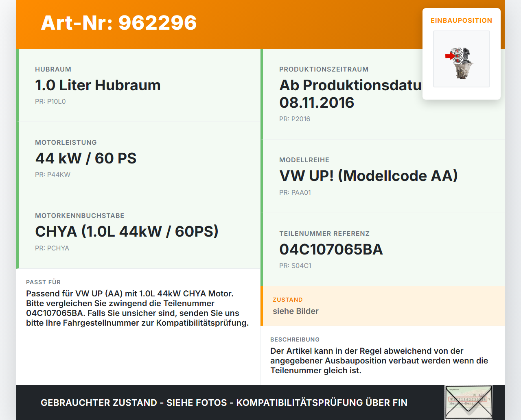This screenshot has height=420, width=521.
Task: Click the Passend für VW UP paragraph
Action: pos(138,308)
